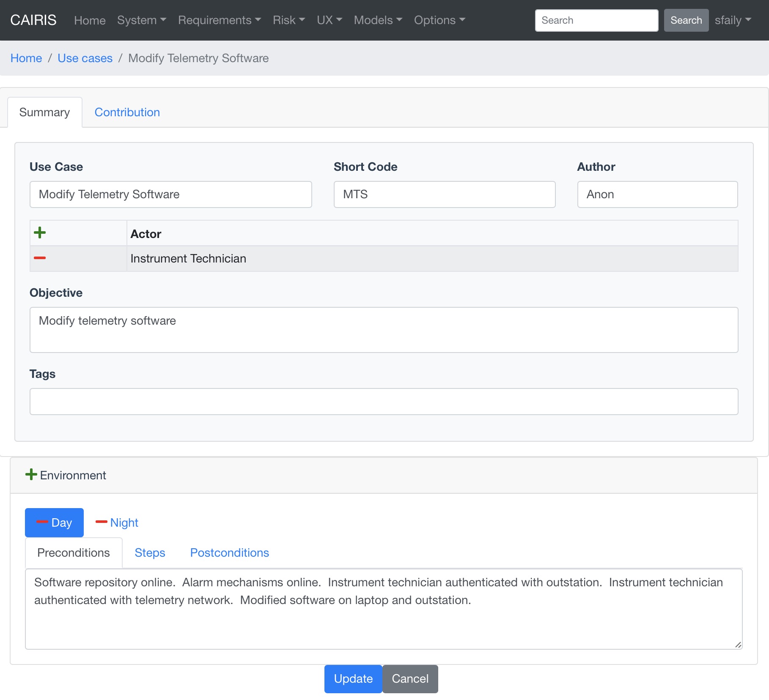Click the Objective text area
Screen dimensions: 769x700
pos(384,330)
